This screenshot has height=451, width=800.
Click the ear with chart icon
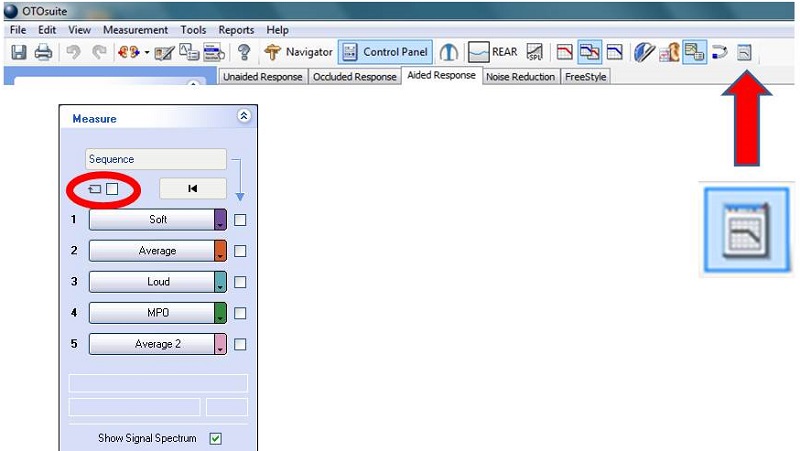pos(669,52)
